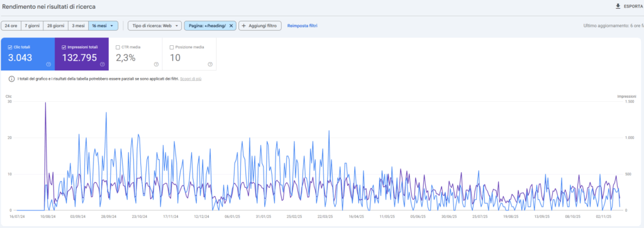Open help icon on Impressioni totali card
Screen dimensions: 644x228
[103, 64]
